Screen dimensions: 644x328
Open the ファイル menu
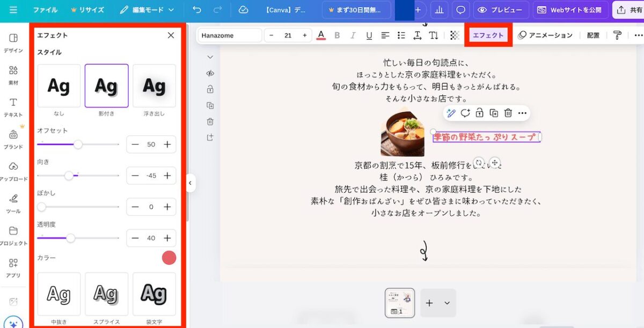coord(45,10)
